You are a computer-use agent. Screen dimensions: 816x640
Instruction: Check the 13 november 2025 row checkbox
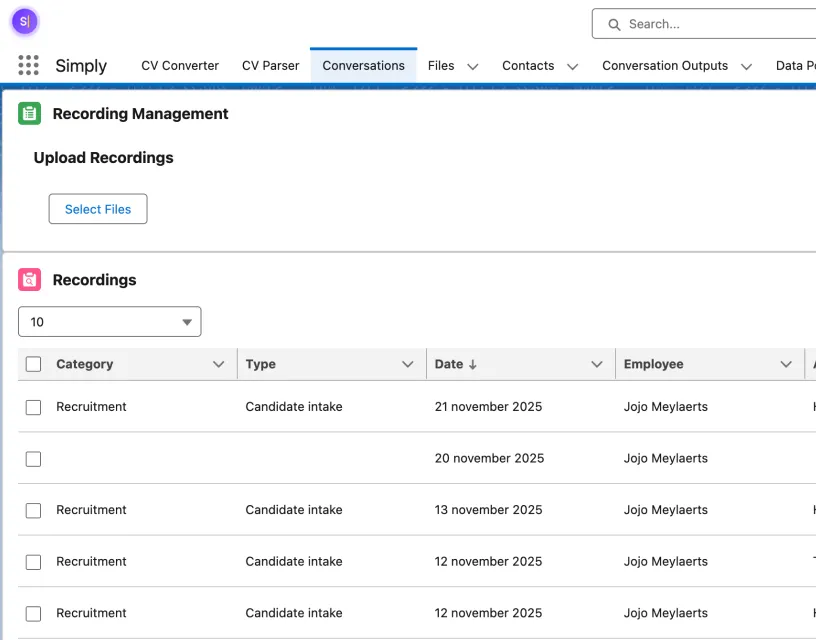tap(33, 510)
